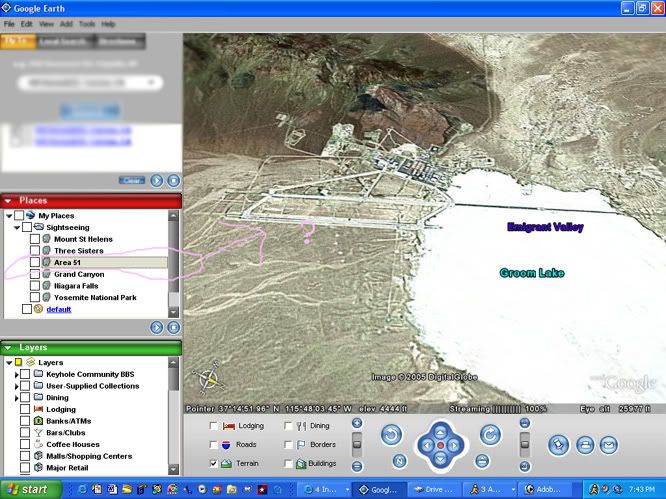Screen dimensions: 666x499
Task: Reset north with the N button
Action: [x=399, y=461]
